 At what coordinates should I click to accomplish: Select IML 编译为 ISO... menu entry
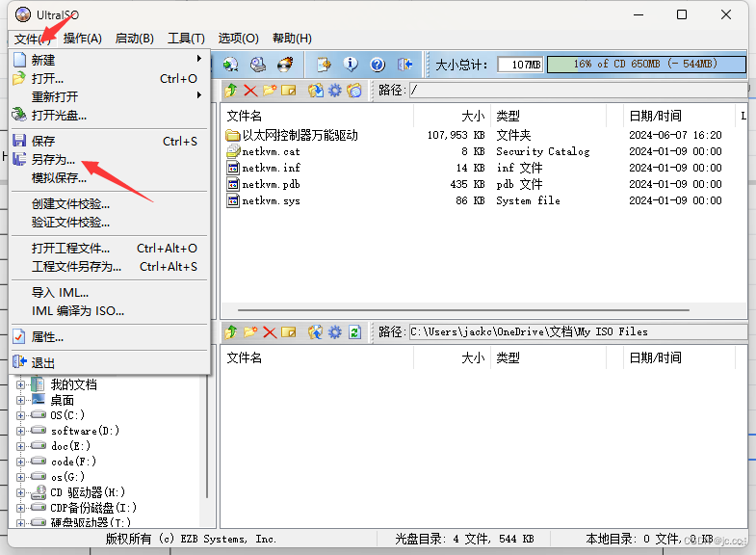click(x=110, y=310)
